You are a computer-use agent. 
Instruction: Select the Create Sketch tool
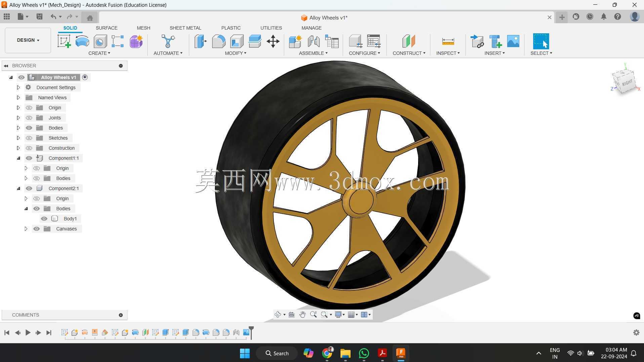pos(64,41)
